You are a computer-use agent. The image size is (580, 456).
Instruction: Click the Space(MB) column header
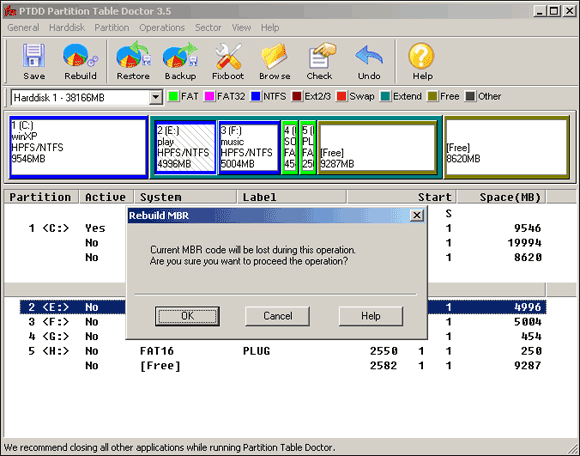click(502, 197)
